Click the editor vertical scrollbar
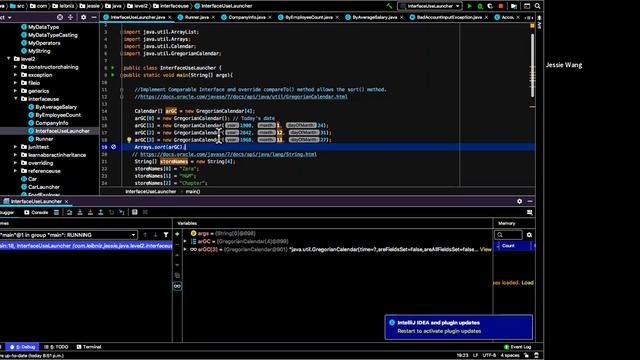 (x=532, y=65)
